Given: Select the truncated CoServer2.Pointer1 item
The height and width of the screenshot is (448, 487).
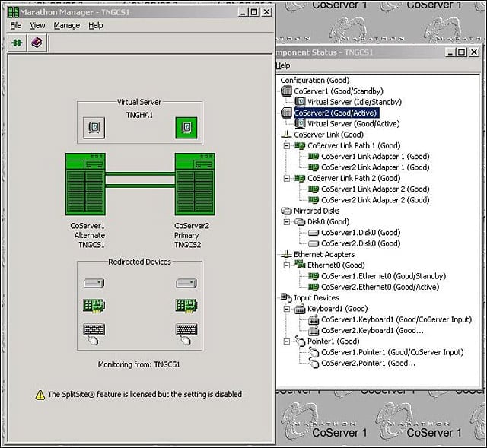Looking at the screenshot, I should coord(368,363).
